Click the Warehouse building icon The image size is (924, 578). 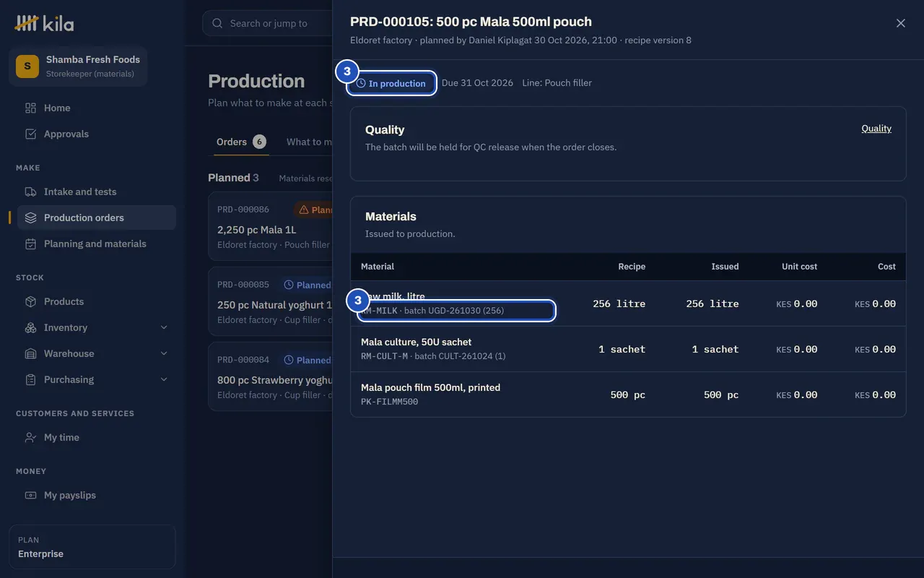pyautogui.click(x=30, y=353)
